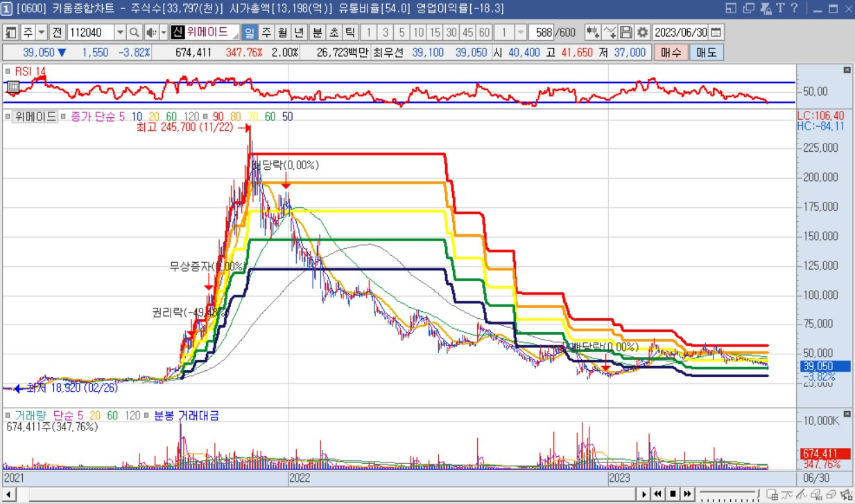
Task: Click the lock screen icon in title bar
Action: point(766,8)
